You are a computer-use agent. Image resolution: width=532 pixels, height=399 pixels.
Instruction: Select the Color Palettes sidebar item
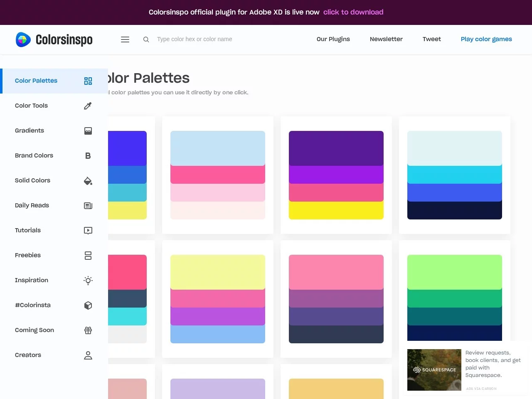[x=36, y=81]
